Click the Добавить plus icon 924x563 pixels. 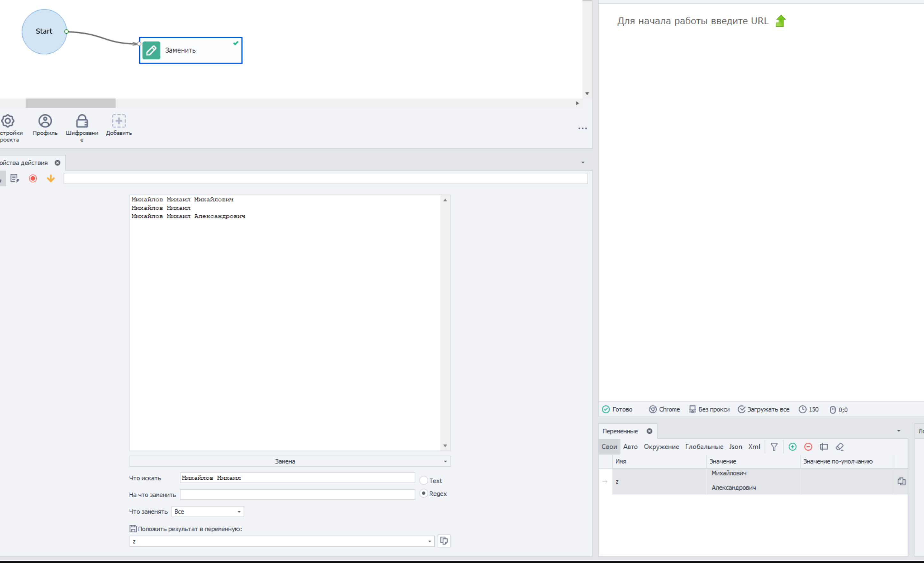pos(118,121)
